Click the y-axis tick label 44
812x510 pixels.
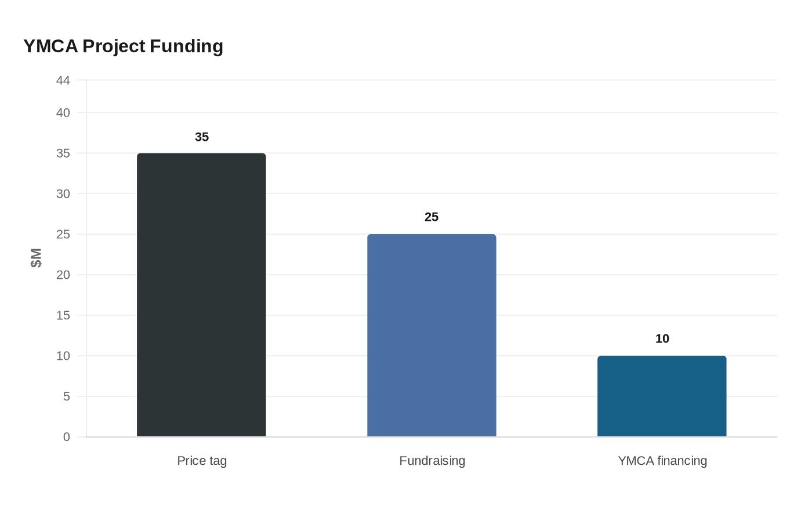click(63, 81)
